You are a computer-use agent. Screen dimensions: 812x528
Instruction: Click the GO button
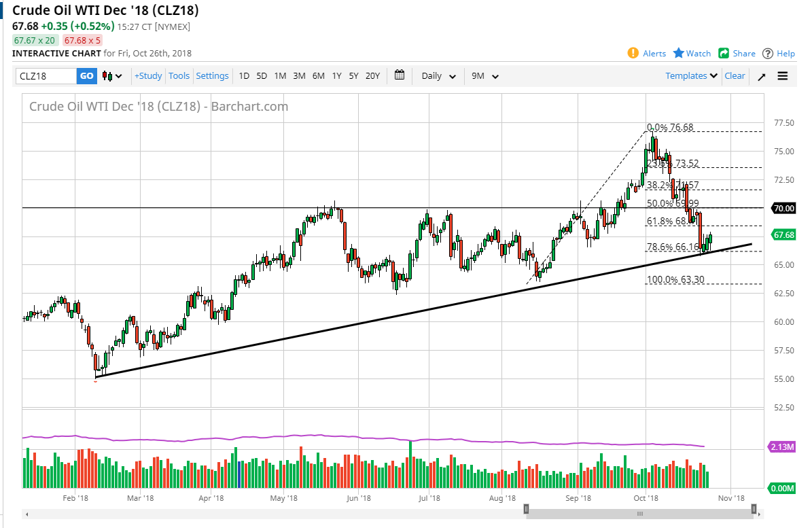coord(86,76)
